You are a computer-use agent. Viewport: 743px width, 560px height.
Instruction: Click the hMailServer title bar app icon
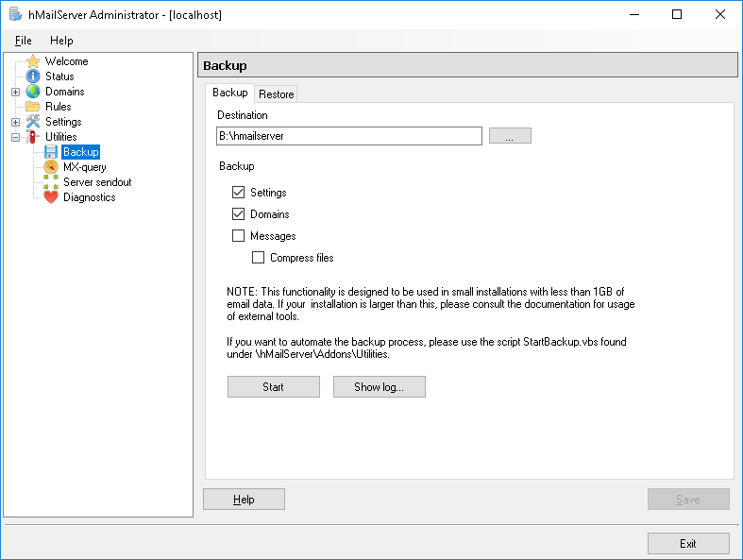16,14
